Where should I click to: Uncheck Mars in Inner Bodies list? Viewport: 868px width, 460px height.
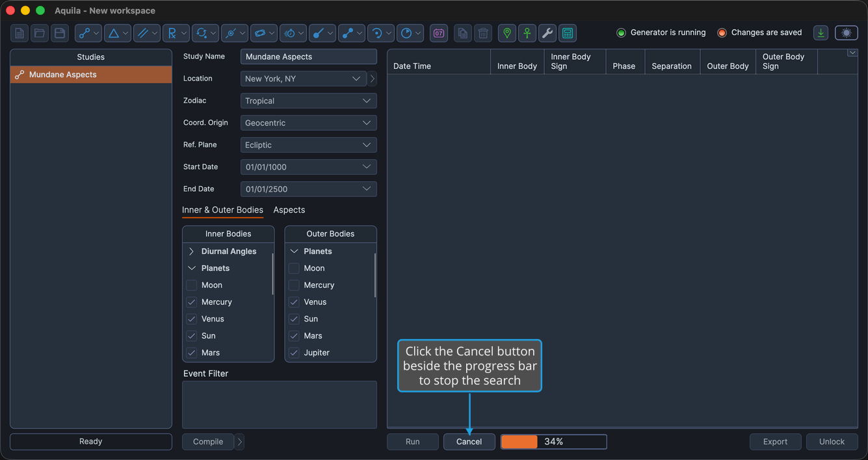tap(191, 353)
